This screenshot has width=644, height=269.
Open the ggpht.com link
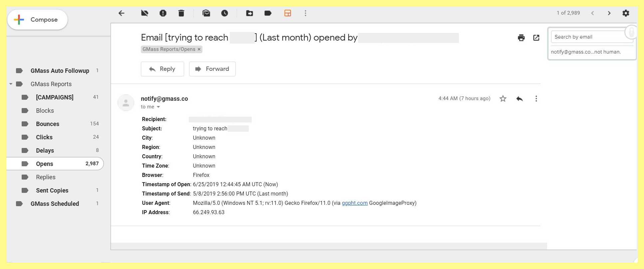point(355,203)
